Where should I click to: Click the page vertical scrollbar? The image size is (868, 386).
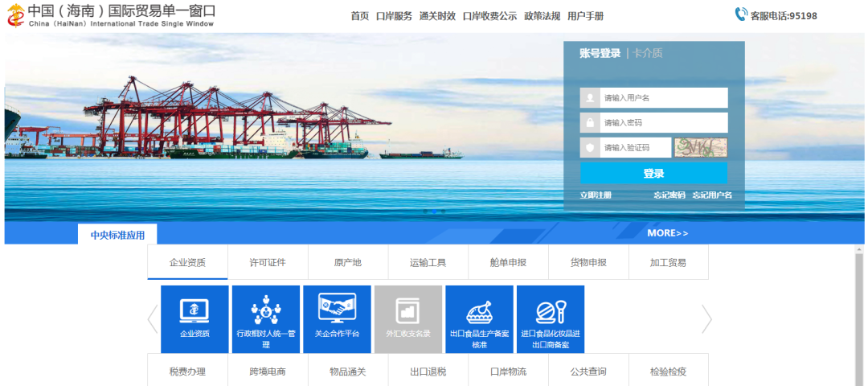(x=859, y=319)
